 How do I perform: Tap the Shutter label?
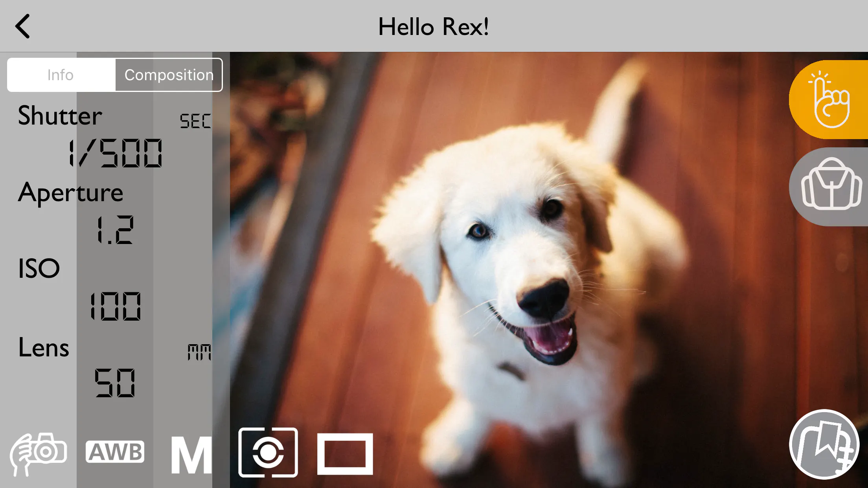[x=60, y=116]
